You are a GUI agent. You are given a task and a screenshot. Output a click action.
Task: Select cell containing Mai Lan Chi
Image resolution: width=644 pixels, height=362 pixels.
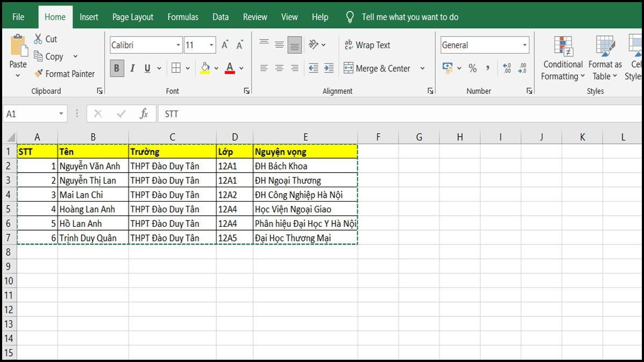pos(93,195)
